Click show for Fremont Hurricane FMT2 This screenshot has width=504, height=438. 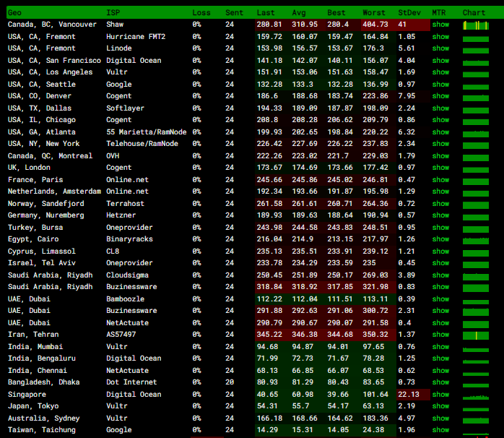pos(440,37)
